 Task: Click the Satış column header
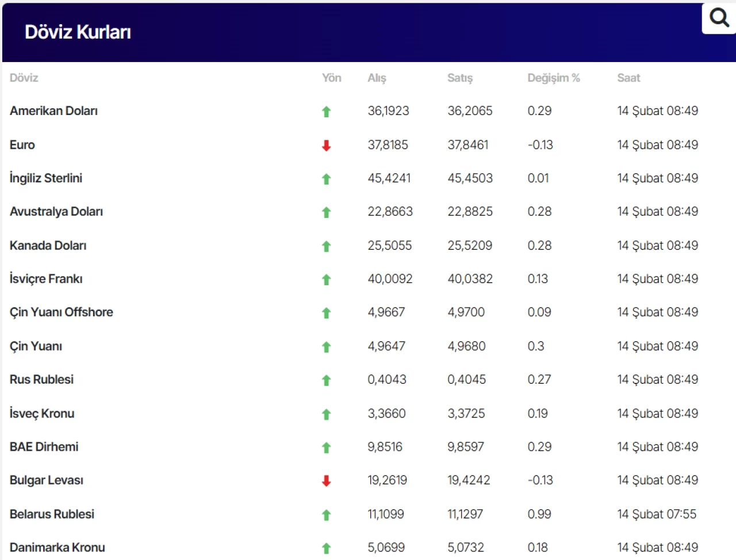[459, 78]
